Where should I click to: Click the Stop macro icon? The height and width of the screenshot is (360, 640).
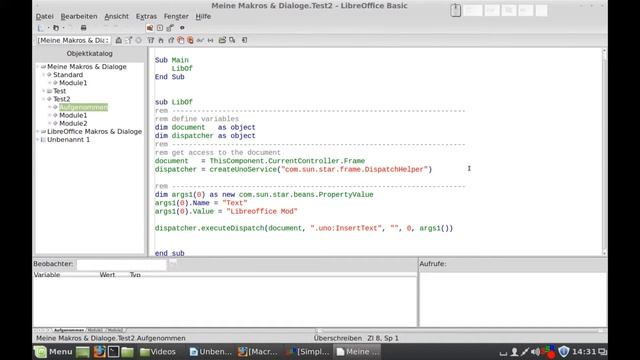click(x=139, y=40)
